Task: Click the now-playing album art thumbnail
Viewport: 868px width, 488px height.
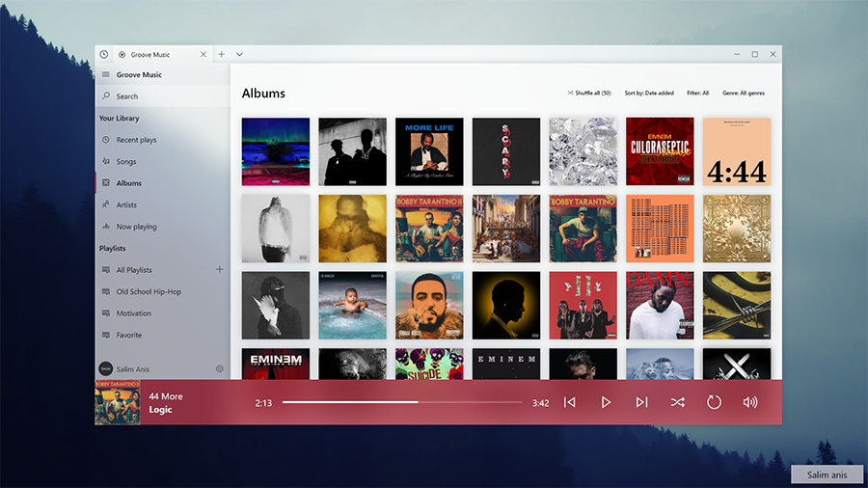Action: tap(118, 402)
